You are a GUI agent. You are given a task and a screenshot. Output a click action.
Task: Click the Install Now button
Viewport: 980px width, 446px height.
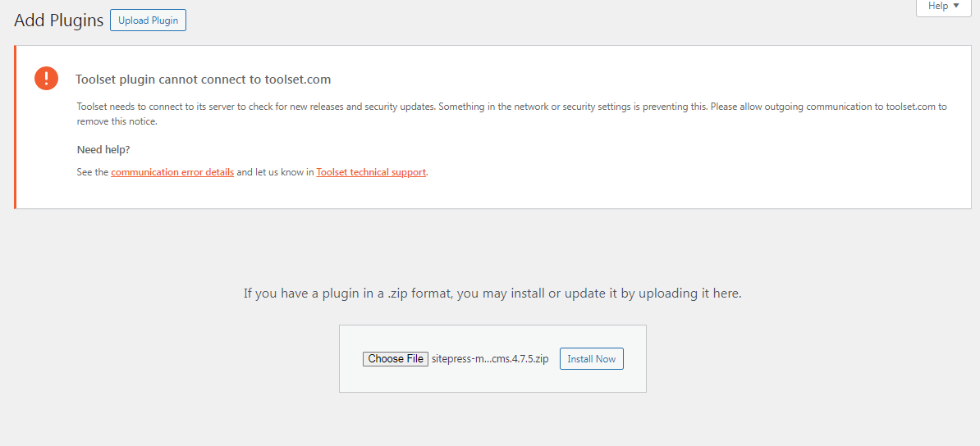click(x=591, y=358)
